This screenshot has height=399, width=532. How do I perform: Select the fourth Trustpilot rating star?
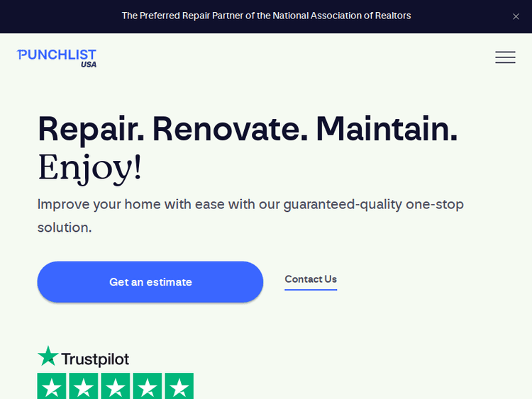(147, 387)
